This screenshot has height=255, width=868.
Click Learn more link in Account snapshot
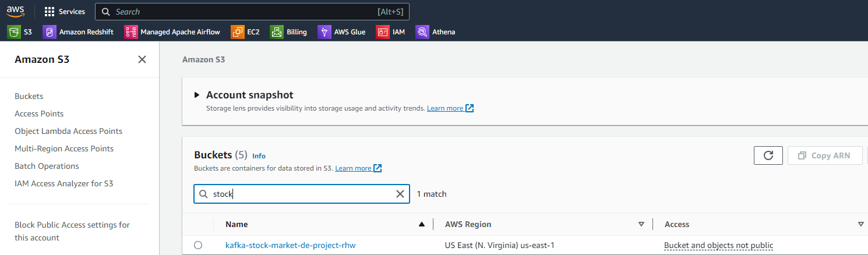point(445,108)
